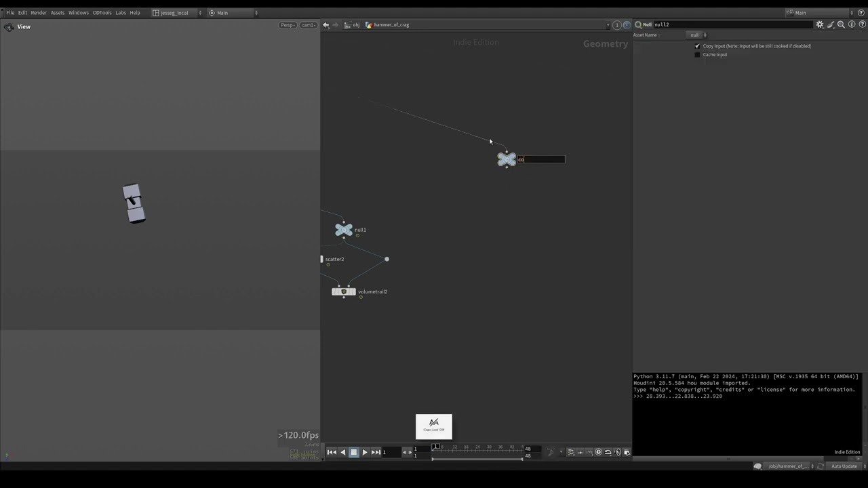Toggle the real-time playback clock icon

[x=599, y=452]
